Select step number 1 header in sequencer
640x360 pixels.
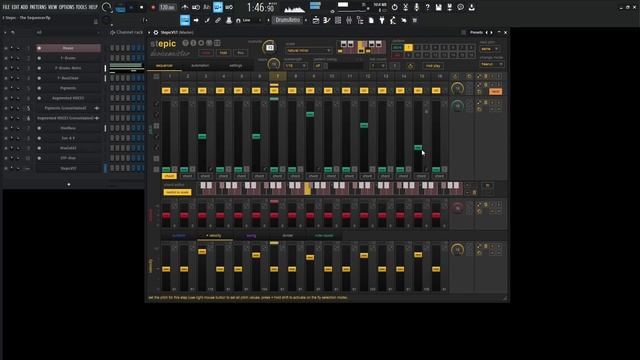pos(169,76)
